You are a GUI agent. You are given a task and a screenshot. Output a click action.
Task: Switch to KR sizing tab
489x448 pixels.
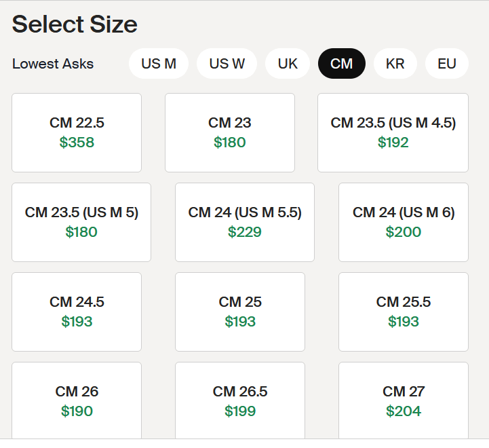395,64
